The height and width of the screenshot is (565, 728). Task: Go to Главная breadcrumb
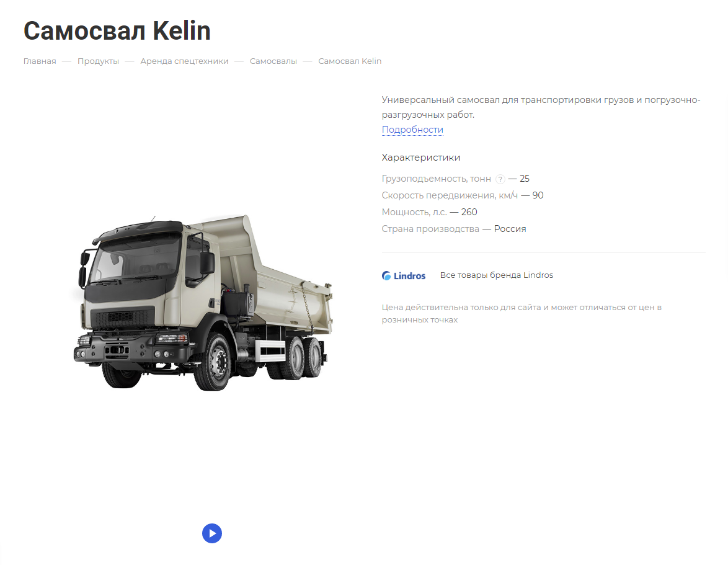tap(40, 61)
